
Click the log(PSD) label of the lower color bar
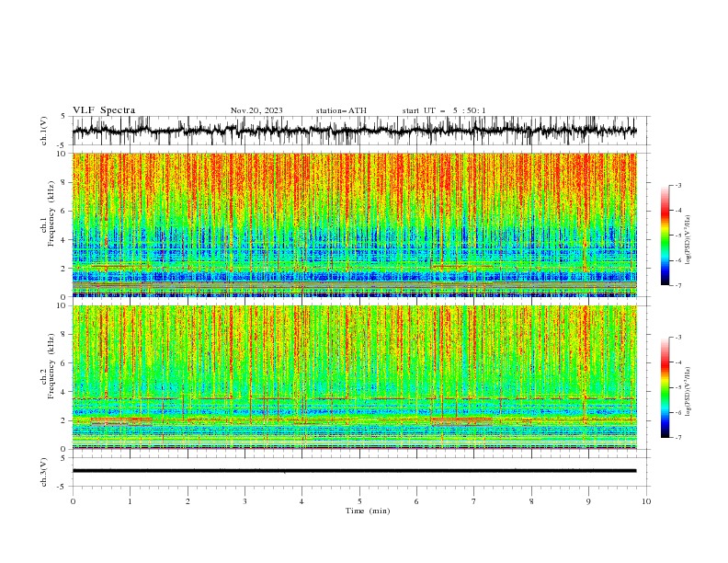pos(688,391)
